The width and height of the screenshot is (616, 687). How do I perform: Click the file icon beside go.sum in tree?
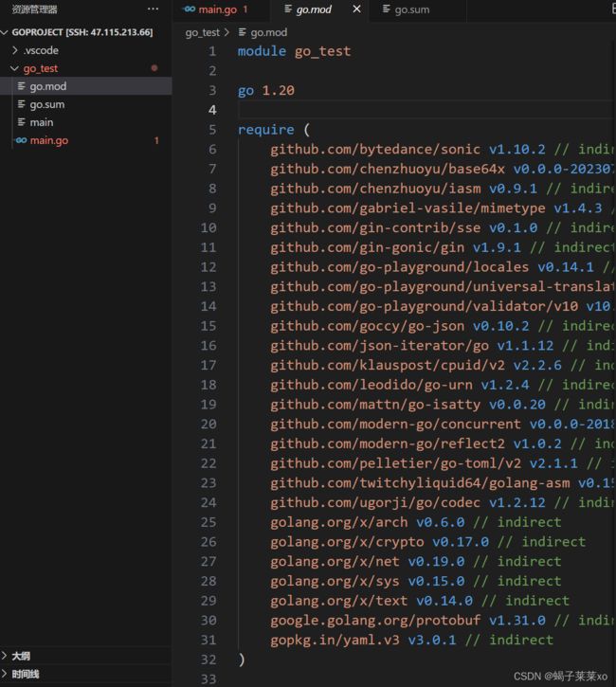tap(22, 104)
